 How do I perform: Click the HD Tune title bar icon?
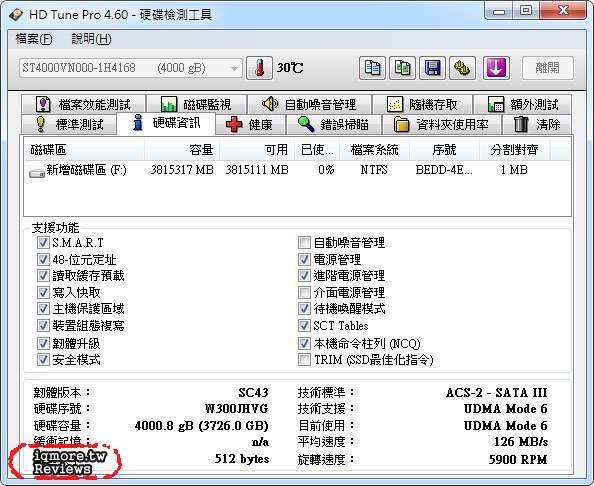point(16,15)
